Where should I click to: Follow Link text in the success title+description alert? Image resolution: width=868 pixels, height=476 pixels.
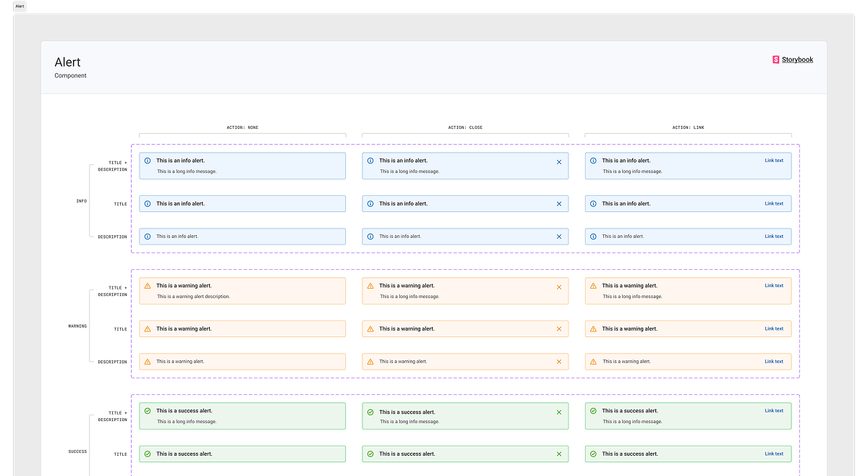(x=774, y=410)
